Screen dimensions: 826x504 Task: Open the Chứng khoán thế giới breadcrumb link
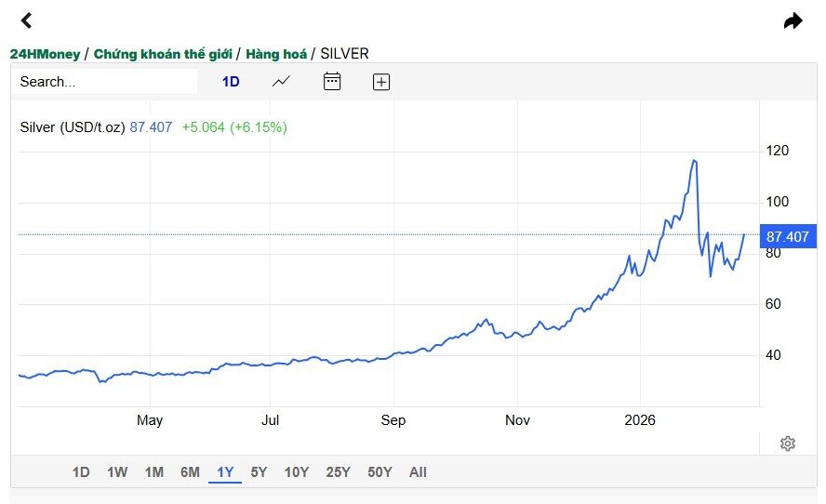coord(163,54)
